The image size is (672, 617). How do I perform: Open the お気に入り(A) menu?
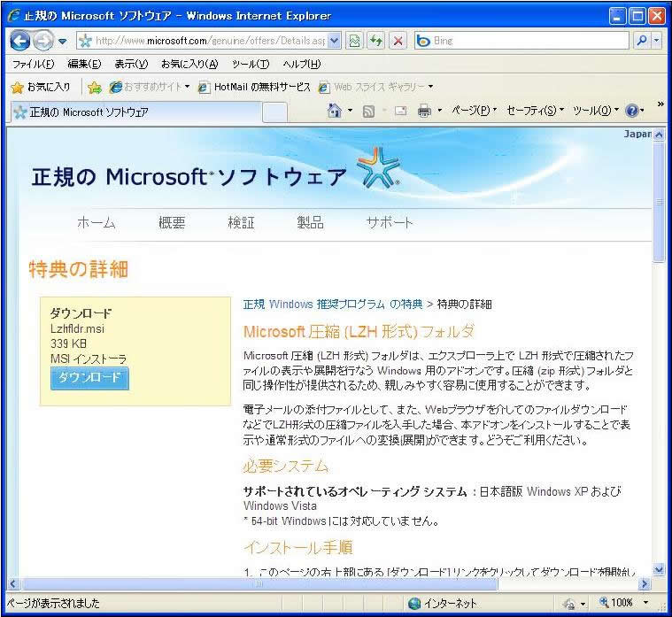point(189,65)
